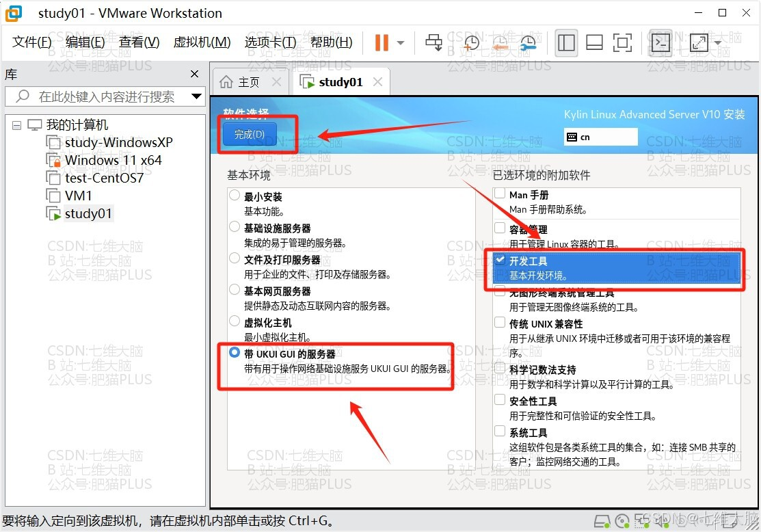Click the VMware Workstation title bar logo
The image size is (761, 532).
[x=14, y=14]
